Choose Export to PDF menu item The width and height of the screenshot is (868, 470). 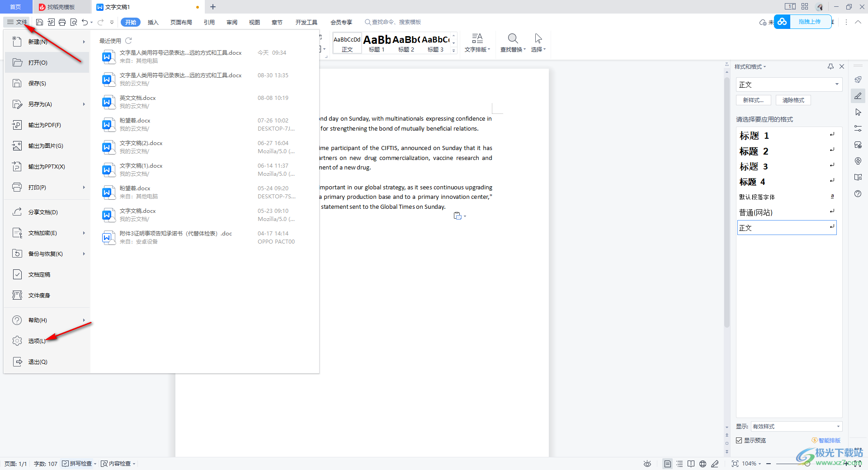[47, 125]
